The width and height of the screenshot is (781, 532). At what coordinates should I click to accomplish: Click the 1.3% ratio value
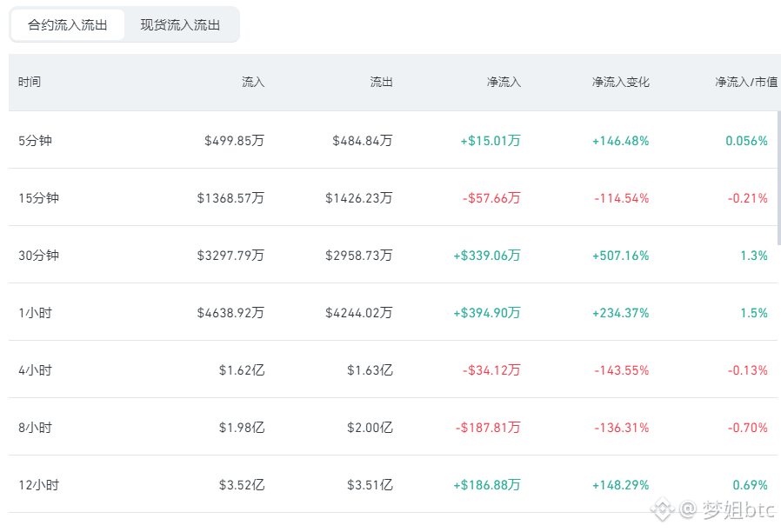(x=754, y=256)
